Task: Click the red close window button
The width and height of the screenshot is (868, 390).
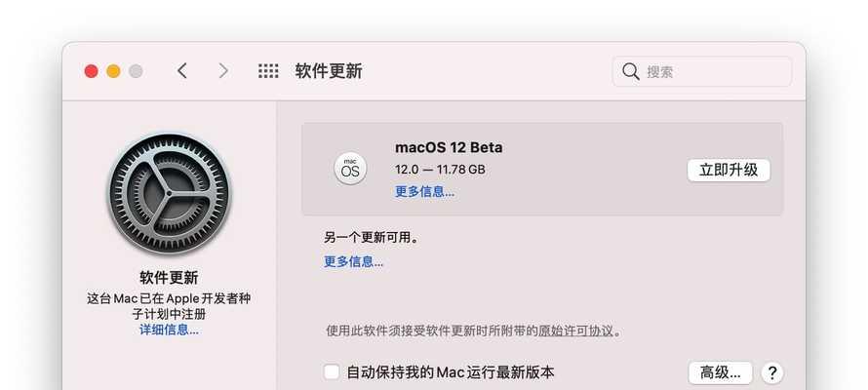Action: tap(92, 71)
